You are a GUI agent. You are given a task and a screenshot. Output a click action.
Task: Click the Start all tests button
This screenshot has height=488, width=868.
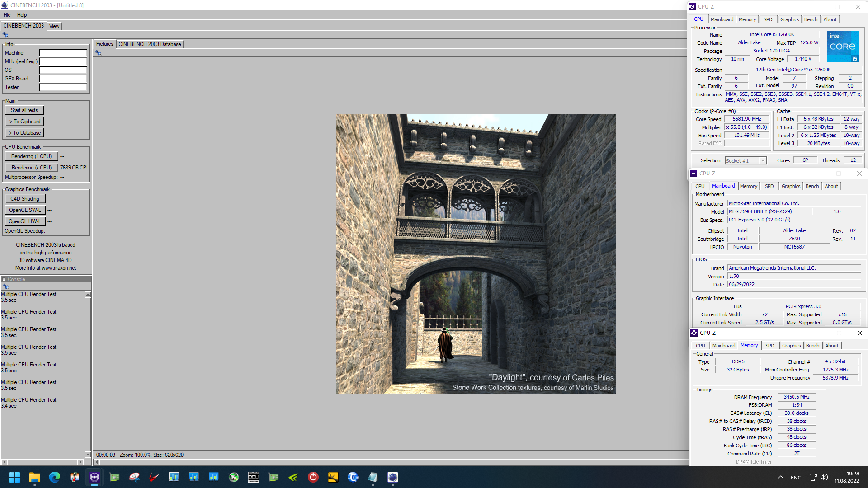click(24, 110)
